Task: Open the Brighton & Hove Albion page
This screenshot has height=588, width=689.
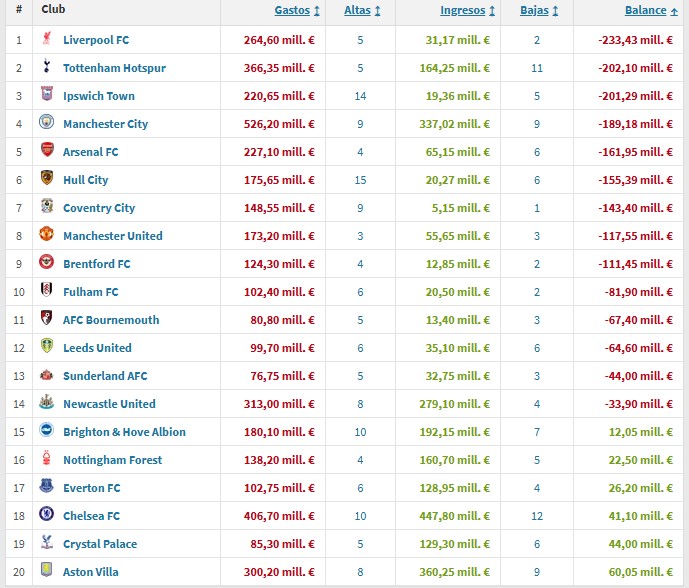Action: pyautogui.click(x=124, y=432)
